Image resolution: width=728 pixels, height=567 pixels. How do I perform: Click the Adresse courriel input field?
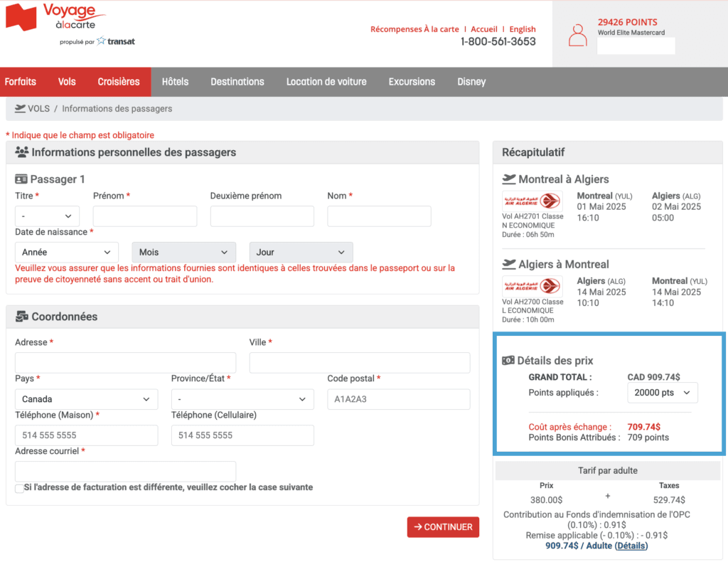pos(125,472)
